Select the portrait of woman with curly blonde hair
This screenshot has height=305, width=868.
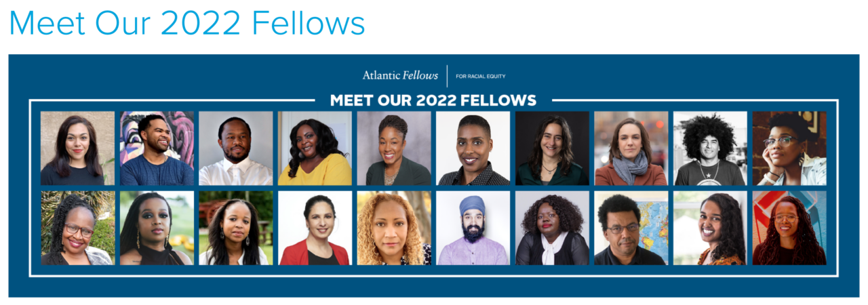pos(394,228)
